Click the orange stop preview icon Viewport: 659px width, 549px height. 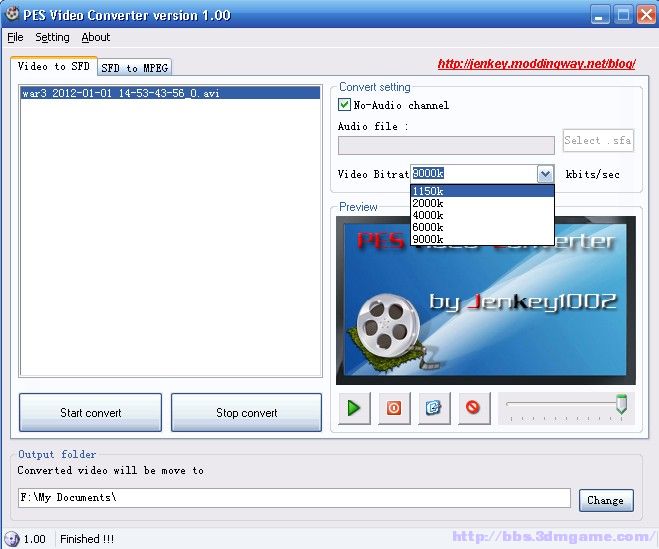point(394,408)
